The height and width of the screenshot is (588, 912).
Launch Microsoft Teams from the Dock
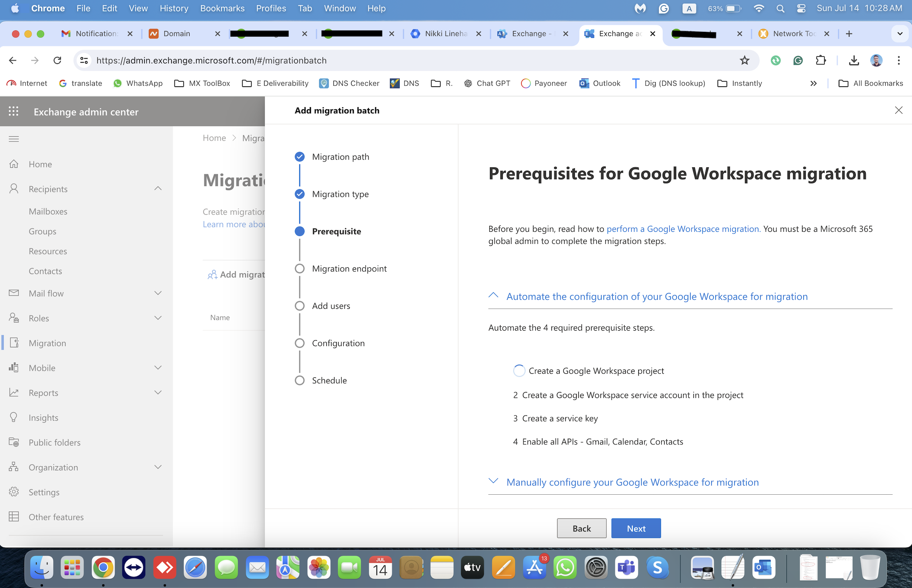[x=626, y=567]
